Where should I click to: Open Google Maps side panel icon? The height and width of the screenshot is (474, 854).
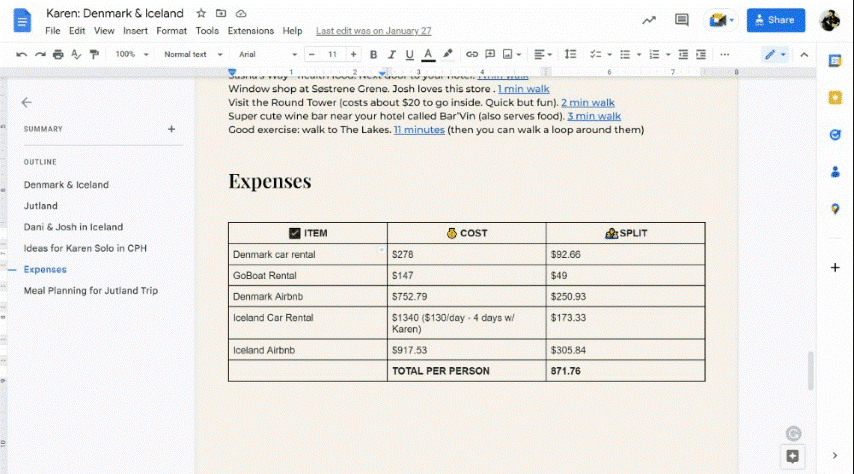click(x=835, y=208)
